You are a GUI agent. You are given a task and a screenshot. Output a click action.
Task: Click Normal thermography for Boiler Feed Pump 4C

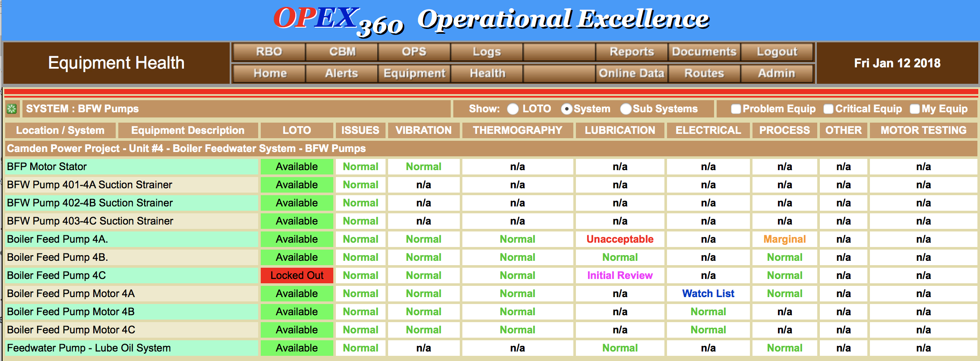518,275
